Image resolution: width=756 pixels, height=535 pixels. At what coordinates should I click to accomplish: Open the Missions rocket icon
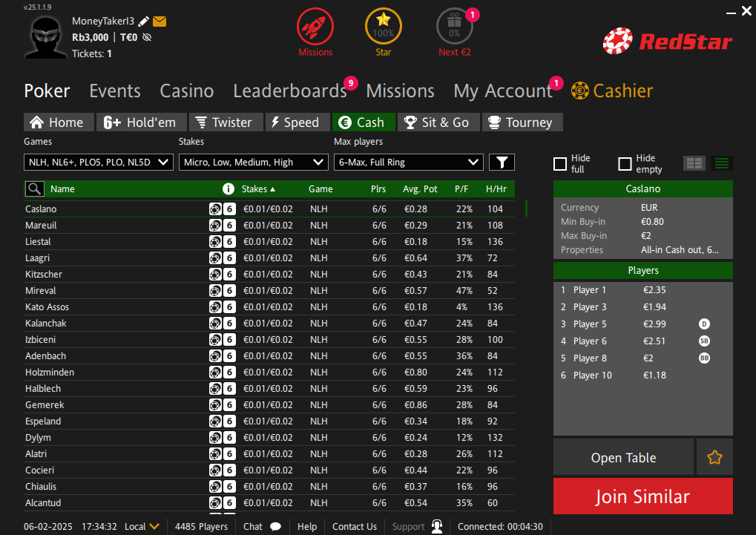coord(315,27)
